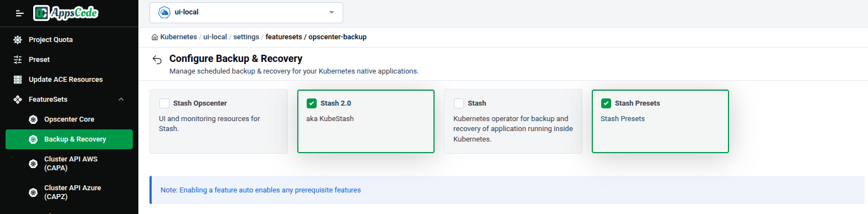Select Opscenter Core in sidebar
This screenshot has width=868, height=214.
pyautogui.click(x=69, y=119)
